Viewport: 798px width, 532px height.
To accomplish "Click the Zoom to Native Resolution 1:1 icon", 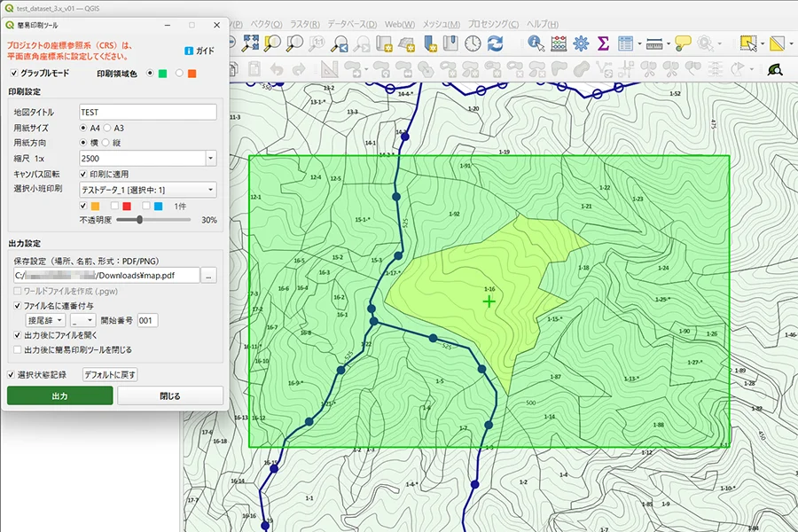I will pyautogui.click(x=317, y=43).
